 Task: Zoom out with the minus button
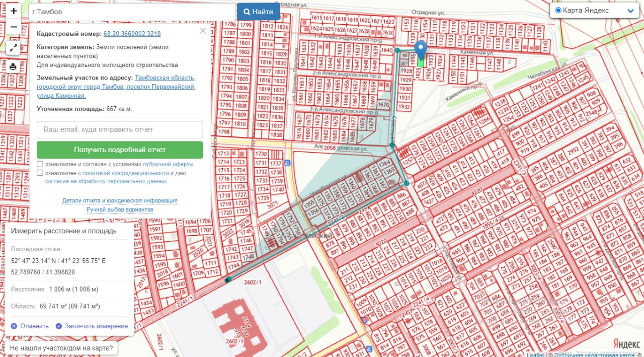pos(14,27)
